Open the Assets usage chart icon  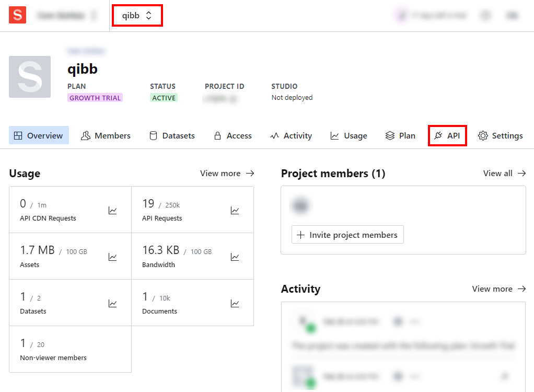click(x=113, y=257)
